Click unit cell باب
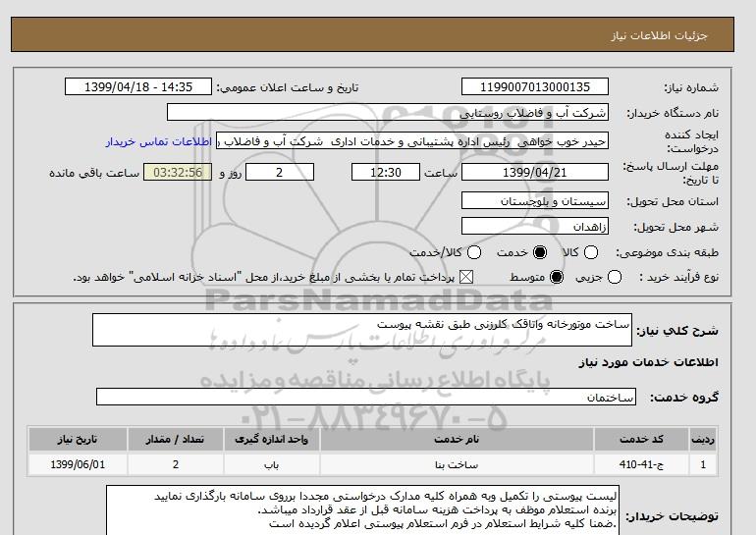 (271, 464)
